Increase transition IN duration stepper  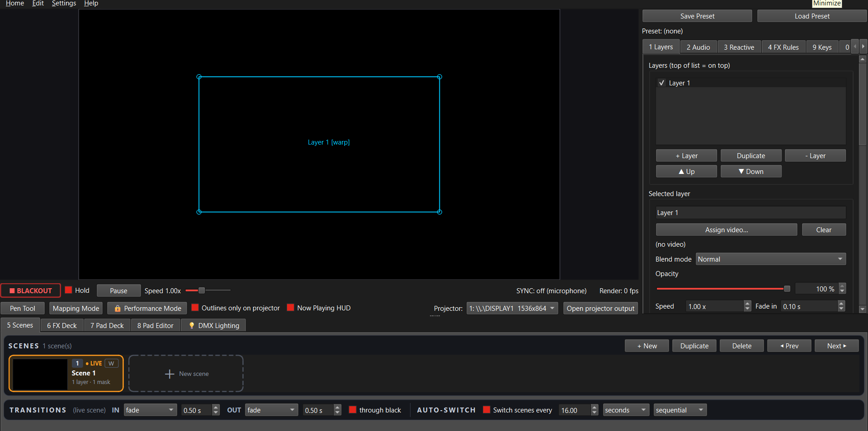216,408
